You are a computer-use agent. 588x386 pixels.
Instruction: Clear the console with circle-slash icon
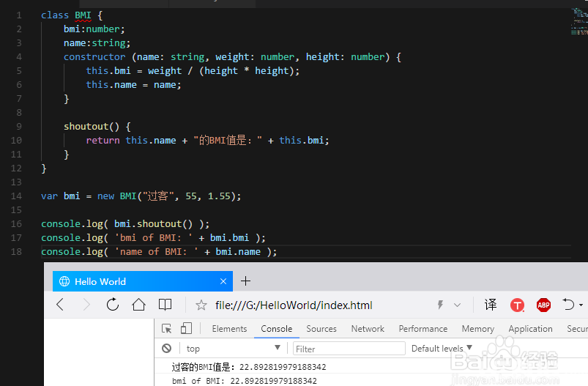166,349
